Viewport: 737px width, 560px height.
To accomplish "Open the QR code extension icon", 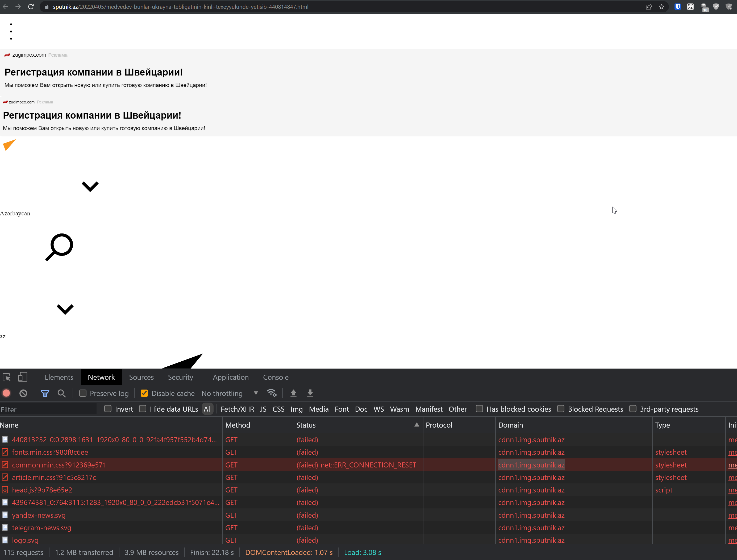I will [x=690, y=7].
